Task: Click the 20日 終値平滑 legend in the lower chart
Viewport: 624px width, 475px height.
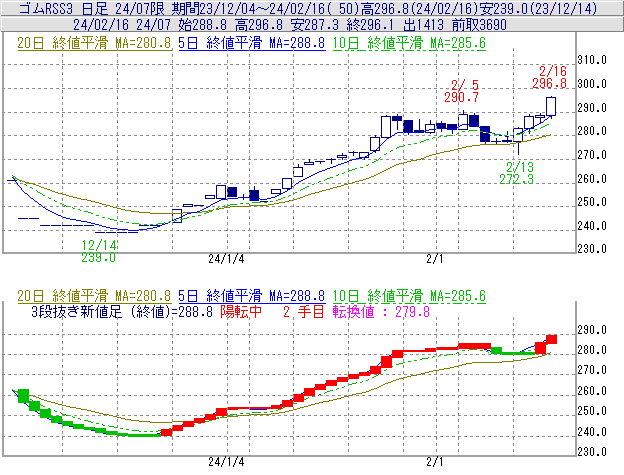Action: pos(94,296)
